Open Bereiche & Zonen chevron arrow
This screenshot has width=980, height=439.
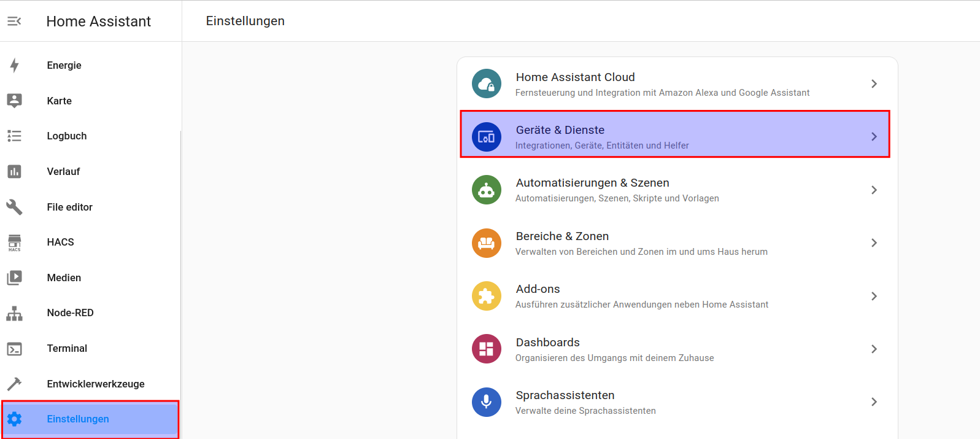[x=874, y=243]
